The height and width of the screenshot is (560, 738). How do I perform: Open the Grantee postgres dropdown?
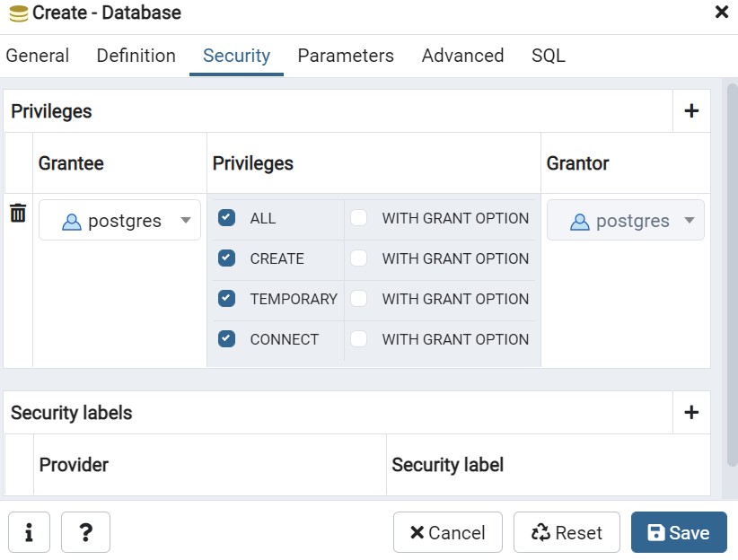tap(119, 221)
